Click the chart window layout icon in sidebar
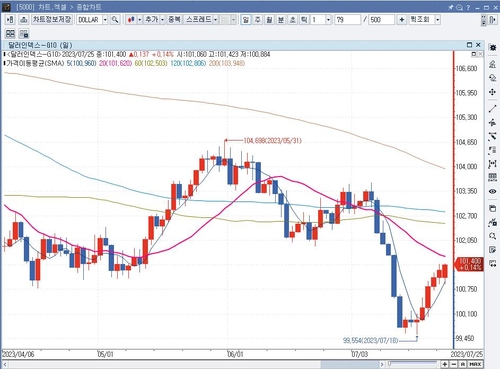 tap(492, 208)
